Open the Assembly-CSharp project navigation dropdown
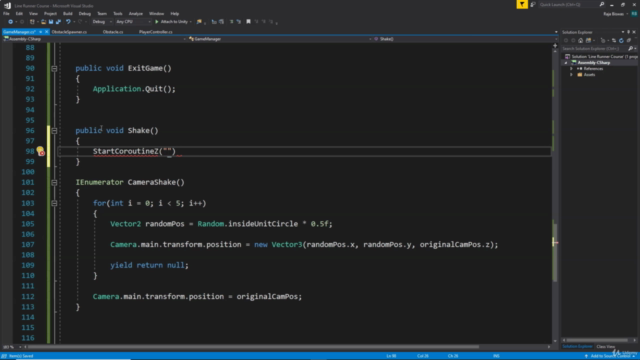Image resolution: width=640 pixels, height=360 pixels. point(95,39)
